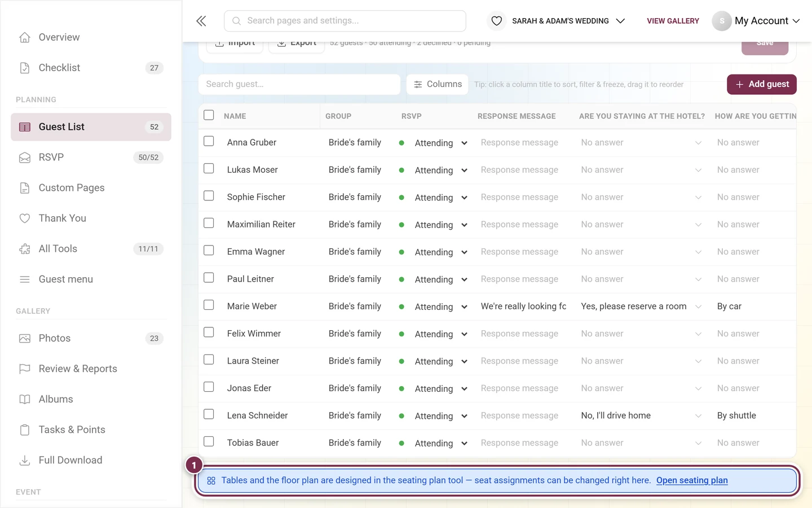The image size is (812, 508).
Task: Click the Tasks & Points clipboard icon
Action: [x=25, y=430]
